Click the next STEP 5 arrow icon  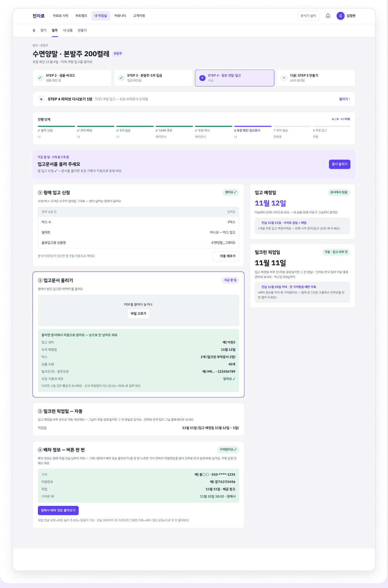point(284,78)
